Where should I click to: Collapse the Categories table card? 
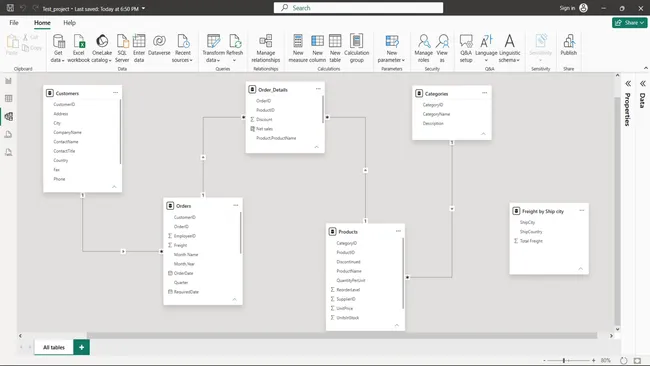tap(483, 134)
